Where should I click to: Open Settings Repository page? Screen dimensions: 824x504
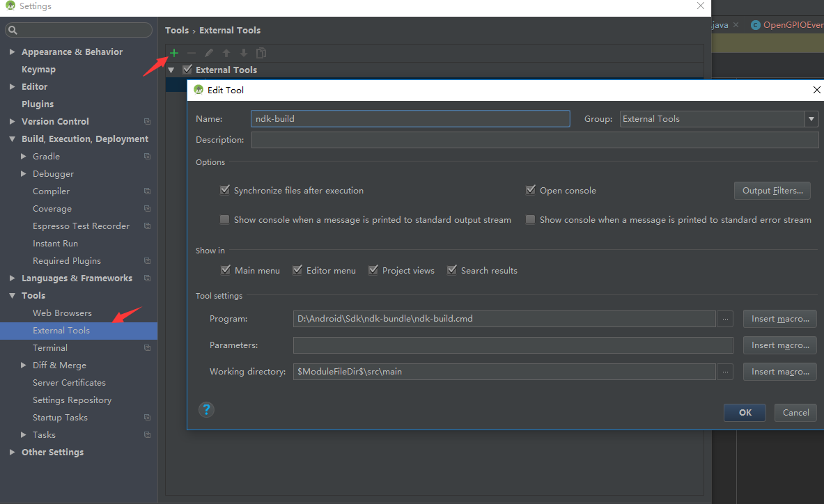[x=72, y=400]
